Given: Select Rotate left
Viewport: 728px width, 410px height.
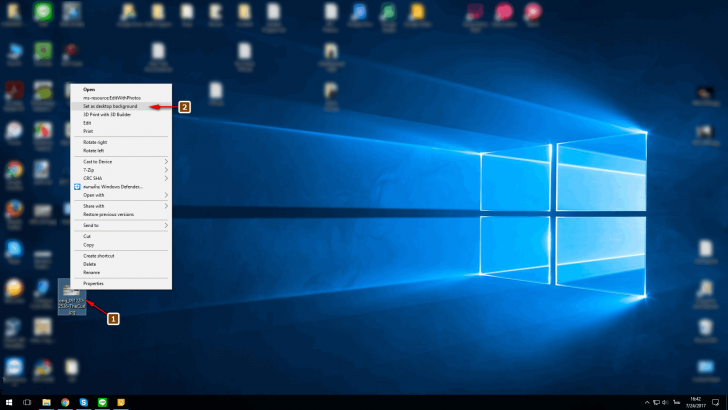Looking at the screenshot, I should [x=121, y=151].
